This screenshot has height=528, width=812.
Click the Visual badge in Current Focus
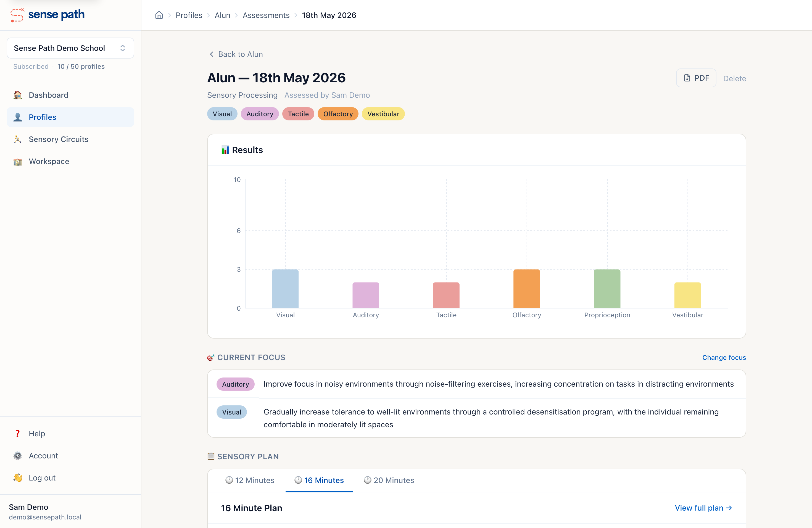click(x=232, y=412)
